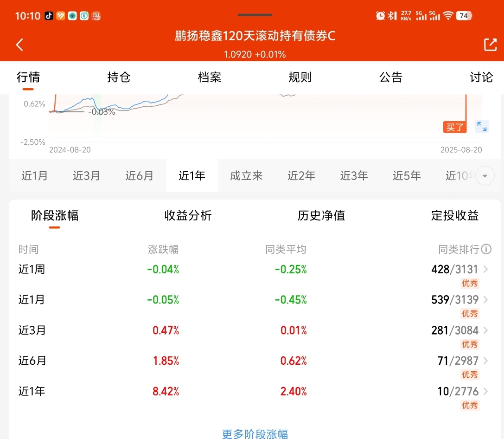Tap 近1周 return value -0.04%
The height and width of the screenshot is (439, 504).
163,269
